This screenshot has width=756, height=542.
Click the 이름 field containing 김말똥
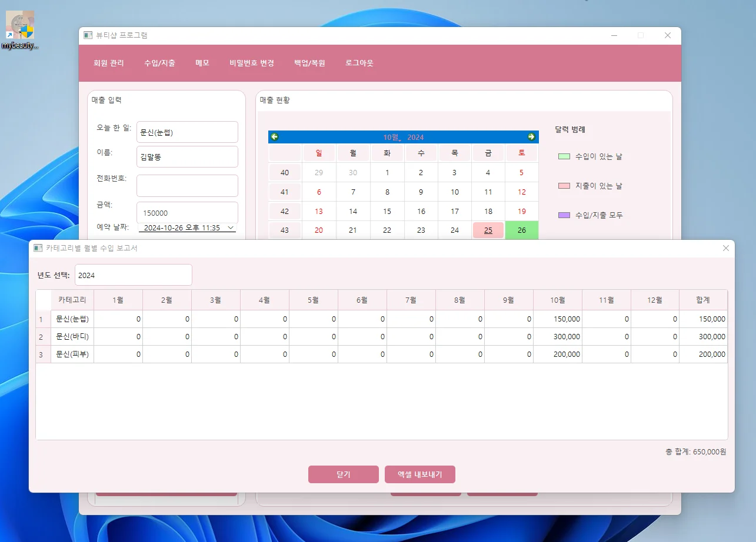[x=187, y=157]
